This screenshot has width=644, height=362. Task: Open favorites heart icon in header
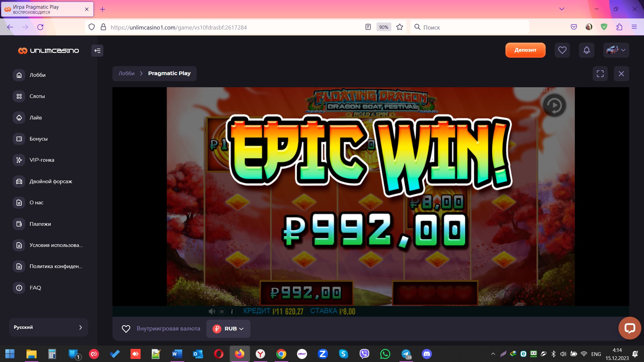point(562,50)
